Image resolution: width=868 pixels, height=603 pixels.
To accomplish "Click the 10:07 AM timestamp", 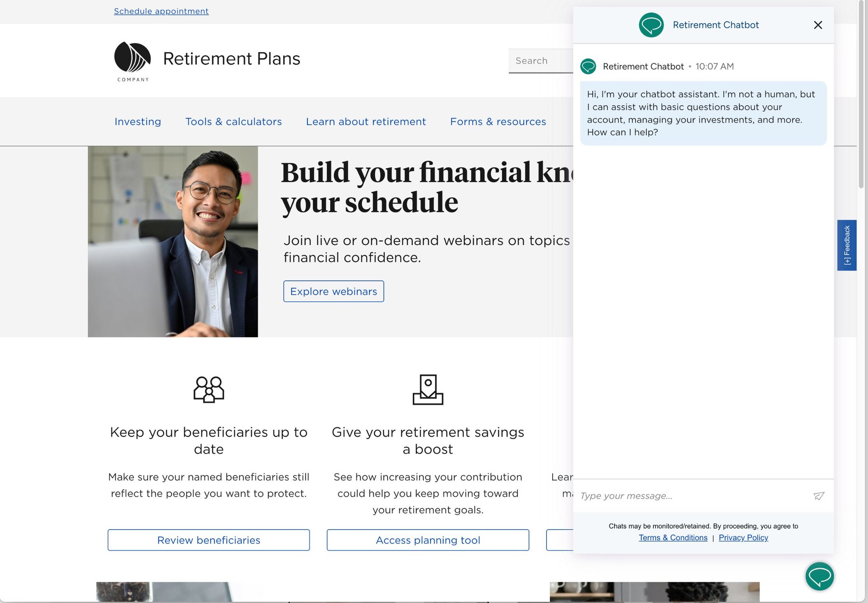I will 715,67.
